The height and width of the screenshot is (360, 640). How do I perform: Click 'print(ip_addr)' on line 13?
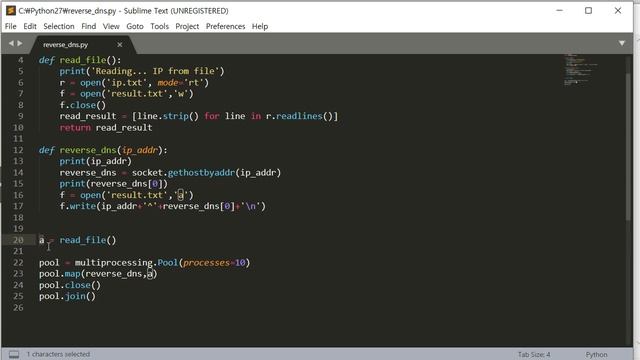click(96, 161)
